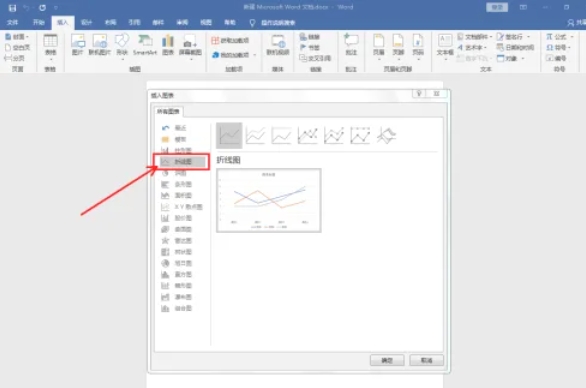
Task: Select the 所有图表 tab in chart dialog
Action: pos(168,111)
